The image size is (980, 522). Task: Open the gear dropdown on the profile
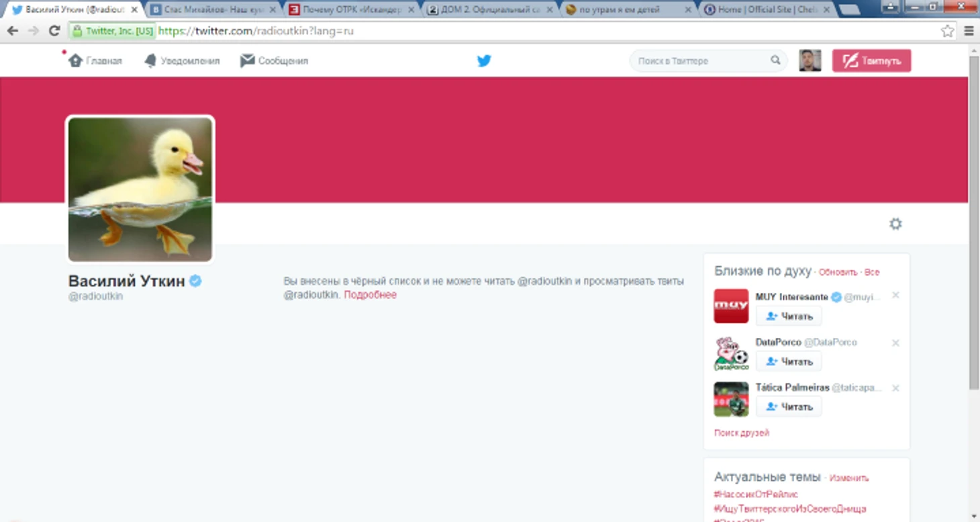point(895,224)
